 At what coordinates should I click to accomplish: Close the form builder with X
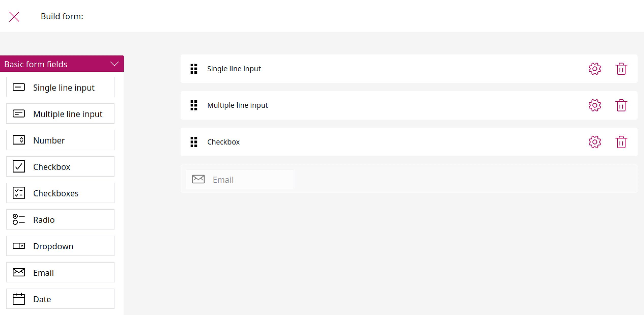[14, 17]
